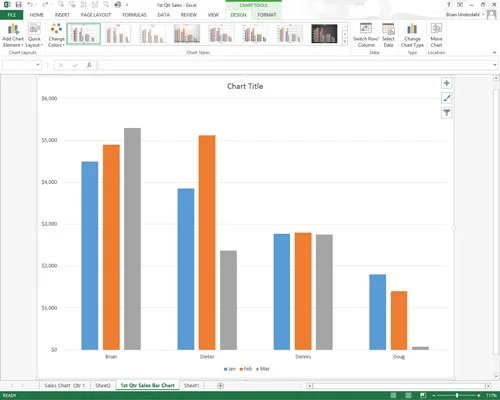The image size is (500, 400).
Task: Click the Chart Elements plus button
Action: coord(447,83)
